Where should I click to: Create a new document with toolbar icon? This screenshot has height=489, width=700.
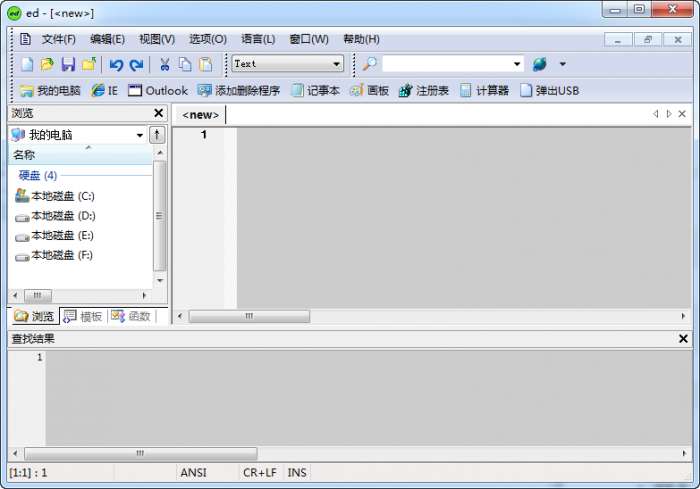pos(27,64)
